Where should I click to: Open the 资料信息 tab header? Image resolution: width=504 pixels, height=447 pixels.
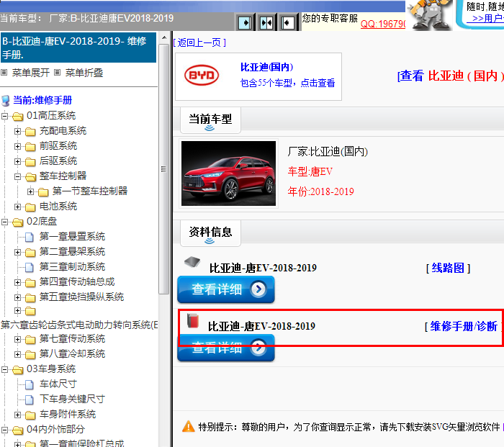click(x=210, y=233)
